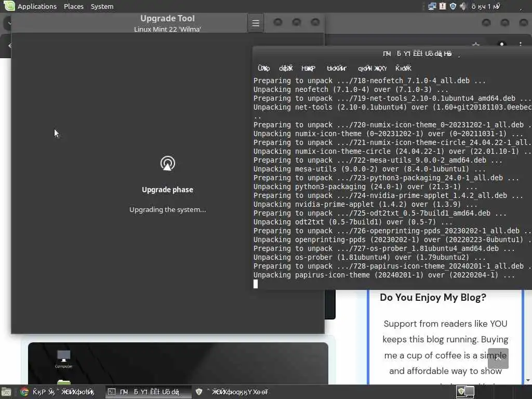Open third menu in terminal menu bar
Image resolution: width=532 pixels, height=399 pixels.
coord(309,68)
